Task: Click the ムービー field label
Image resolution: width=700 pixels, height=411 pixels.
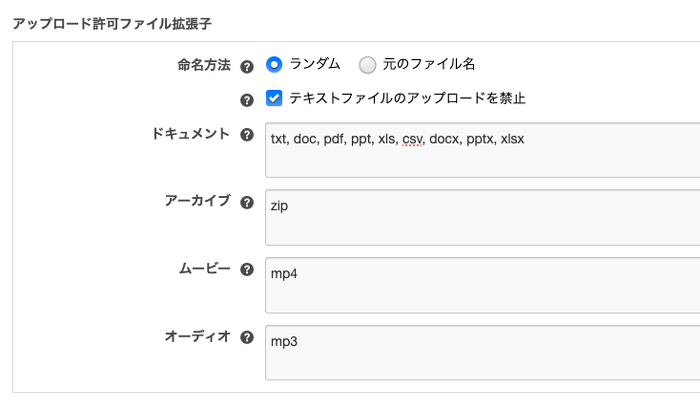Action: (203, 269)
